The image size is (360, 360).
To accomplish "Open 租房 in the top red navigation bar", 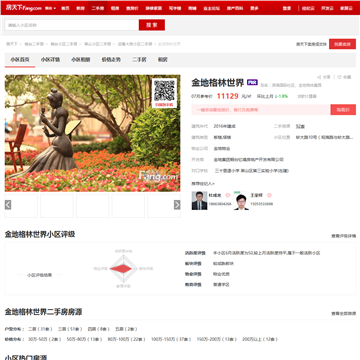I will point(115,8).
